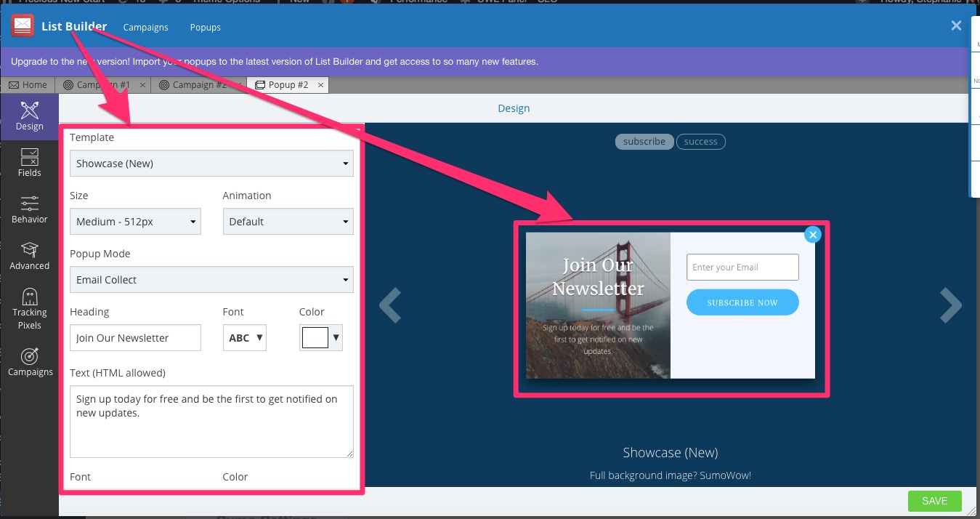Close the Campaign #2 tab

[x=238, y=85]
